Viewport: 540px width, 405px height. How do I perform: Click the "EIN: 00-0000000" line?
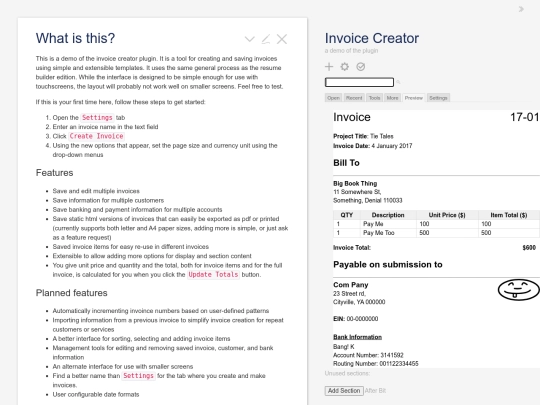[355, 319]
